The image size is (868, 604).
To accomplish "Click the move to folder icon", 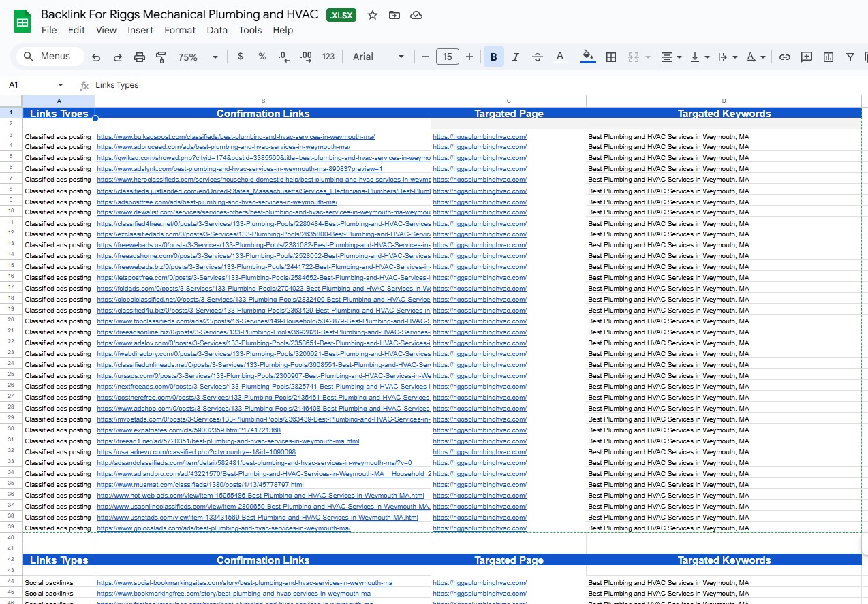I will click(394, 15).
